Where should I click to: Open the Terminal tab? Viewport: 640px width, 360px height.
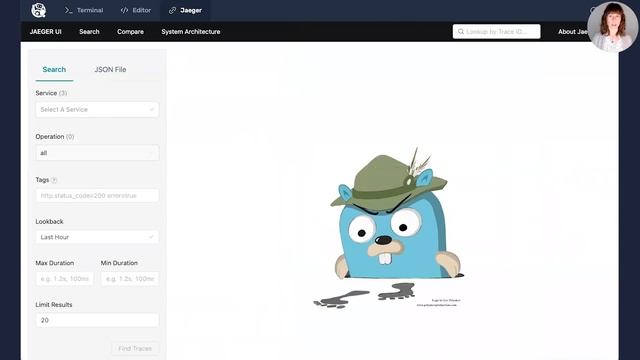click(84, 10)
